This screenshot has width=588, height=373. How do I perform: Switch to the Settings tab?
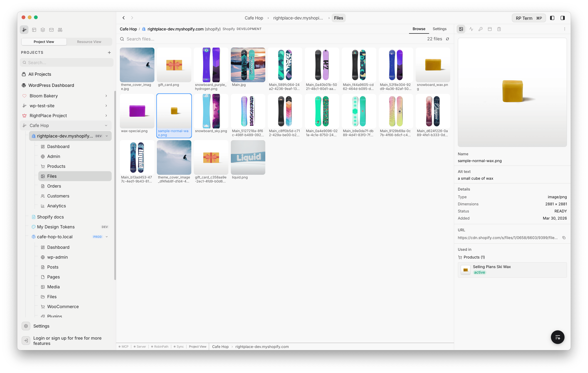[x=439, y=29]
